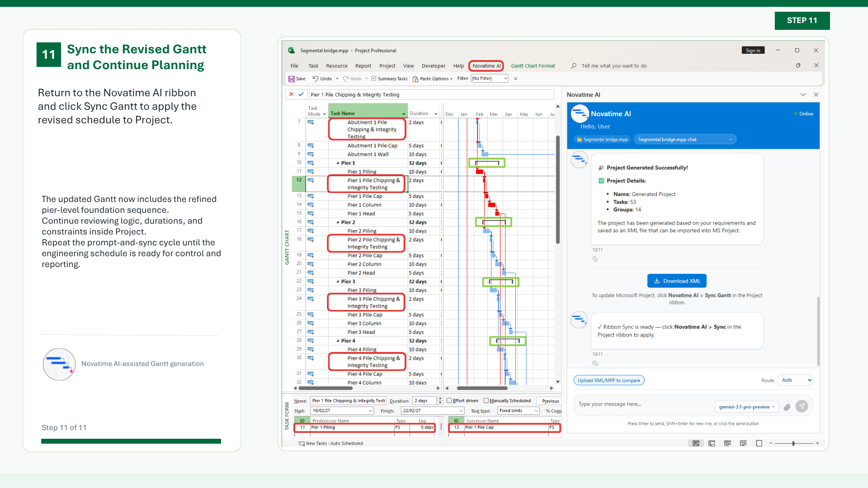This screenshot has height=488, width=868.
Task: Toggle the Summary Tasks checkbox
Action: [374, 79]
